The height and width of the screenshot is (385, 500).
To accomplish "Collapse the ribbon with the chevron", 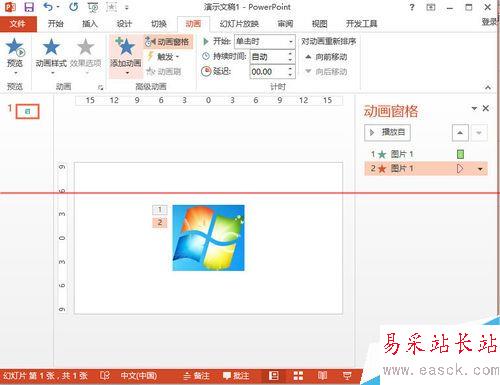I will coord(488,88).
